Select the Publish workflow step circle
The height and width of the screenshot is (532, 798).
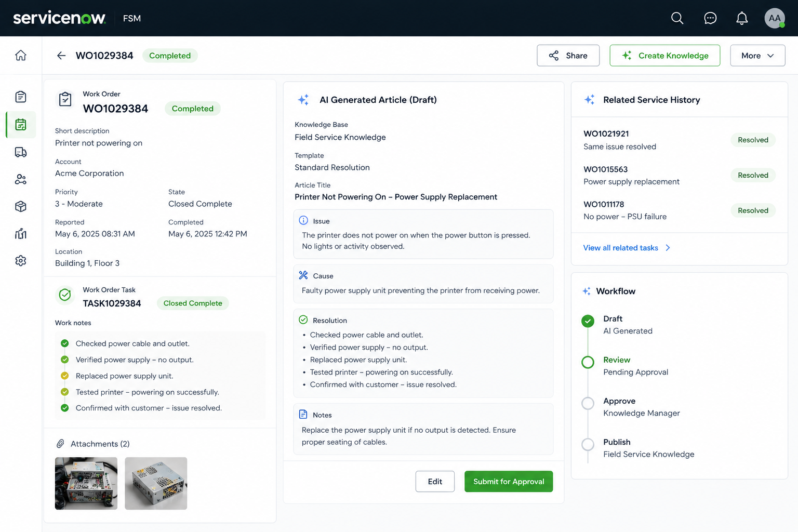(588, 444)
